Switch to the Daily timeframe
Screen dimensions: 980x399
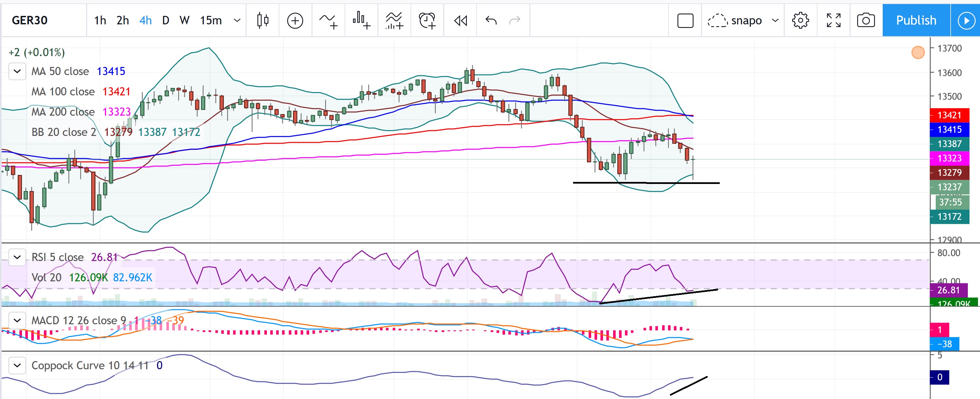click(166, 20)
